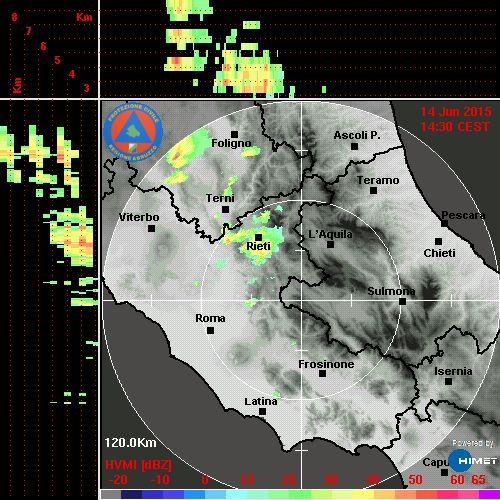This screenshot has width=500, height=500.
Task: Click the Chieti label
Action: pyautogui.click(x=439, y=253)
